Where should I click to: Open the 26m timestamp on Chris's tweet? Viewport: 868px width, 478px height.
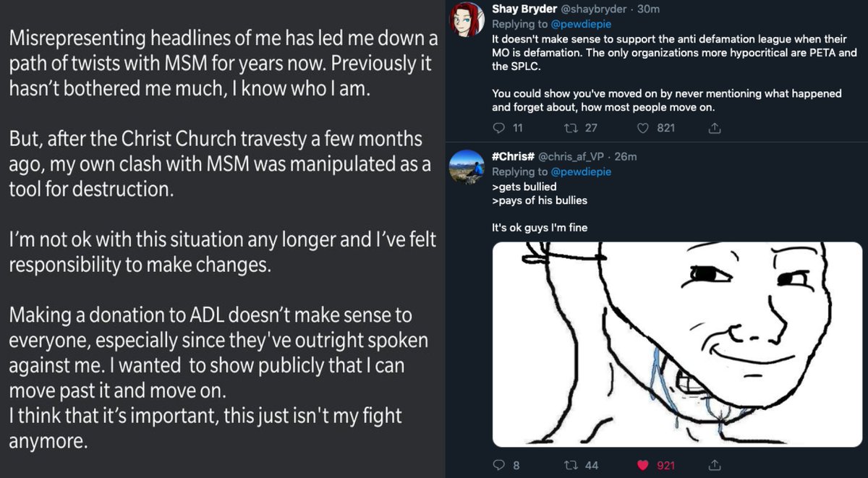(x=625, y=157)
